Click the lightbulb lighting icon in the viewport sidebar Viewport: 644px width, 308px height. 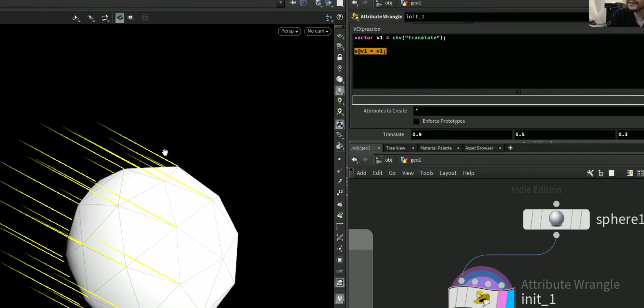coord(339,90)
